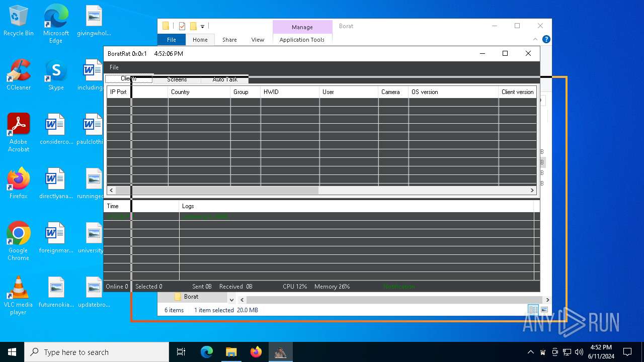Click the Properties quick access toolbar icon
This screenshot has height=362, width=644.
pyautogui.click(x=182, y=26)
